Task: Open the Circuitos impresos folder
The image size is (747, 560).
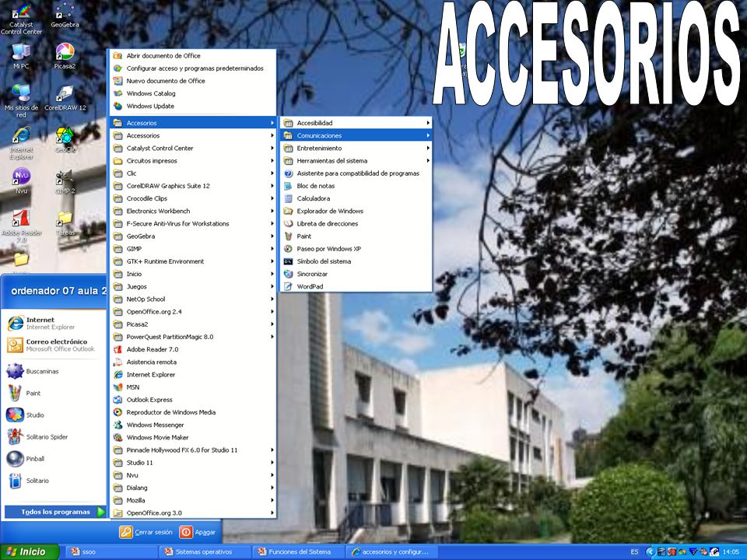Action: point(193,161)
